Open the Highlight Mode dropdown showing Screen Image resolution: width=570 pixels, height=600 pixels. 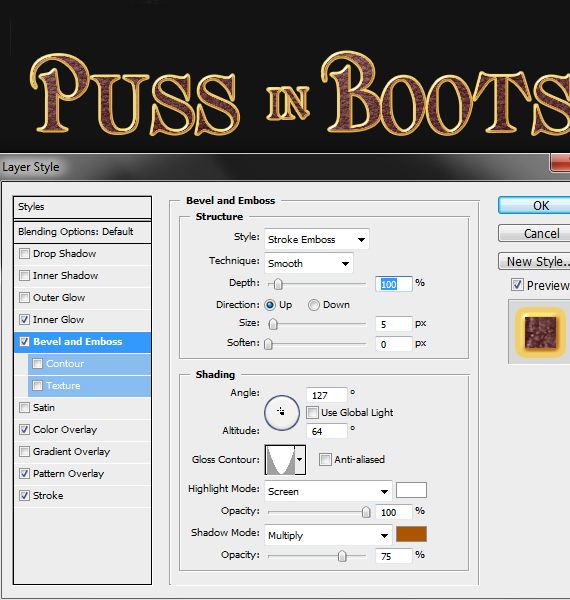coord(328,491)
